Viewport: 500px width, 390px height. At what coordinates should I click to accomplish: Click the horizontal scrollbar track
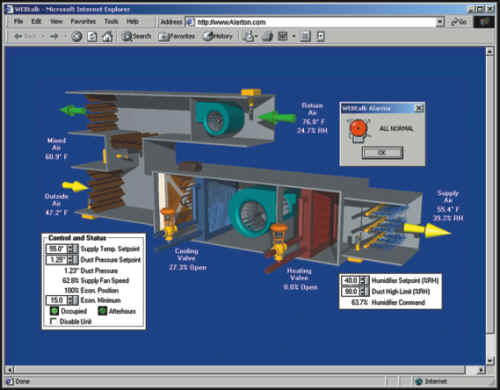[x=239, y=369]
